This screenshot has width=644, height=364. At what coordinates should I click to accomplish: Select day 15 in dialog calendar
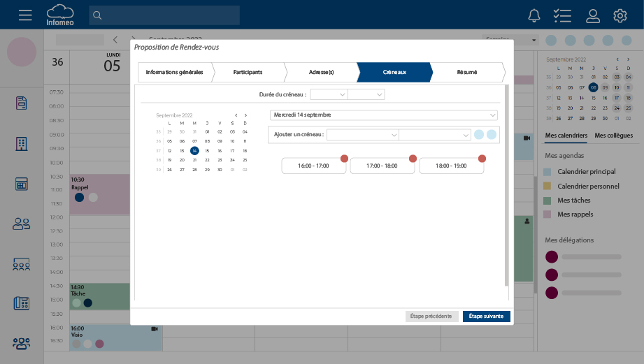(x=207, y=151)
